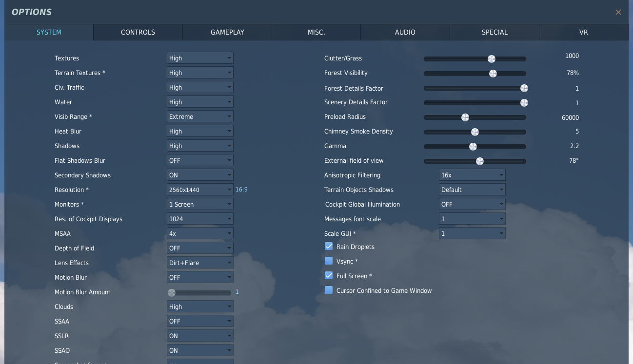Open the SPECIAL tab

click(x=495, y=32)
